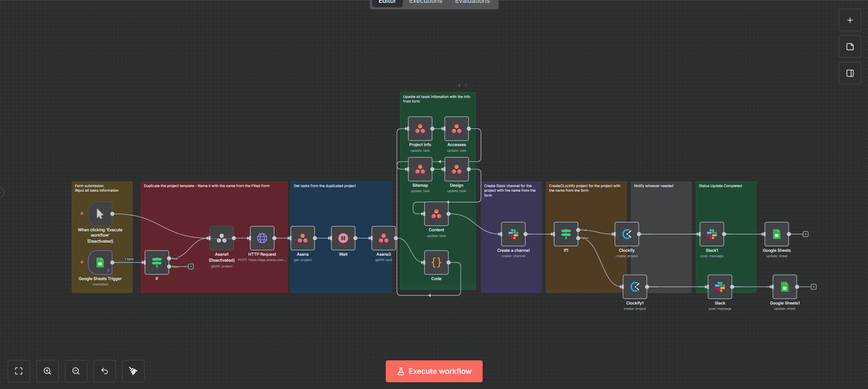Screen dimensions: 868x389
Task: Click the fit-to-view icon
Action: tap(19, 371)
